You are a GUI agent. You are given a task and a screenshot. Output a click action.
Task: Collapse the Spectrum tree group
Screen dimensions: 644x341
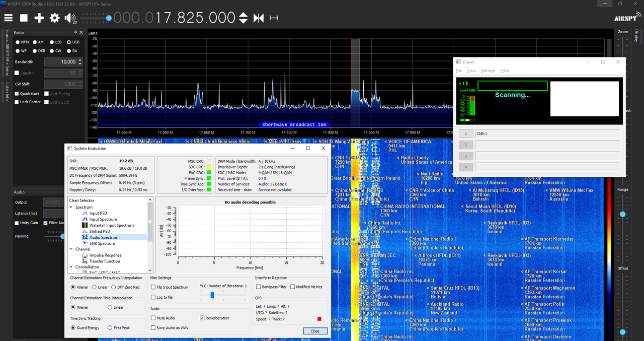tap(71, 207)
